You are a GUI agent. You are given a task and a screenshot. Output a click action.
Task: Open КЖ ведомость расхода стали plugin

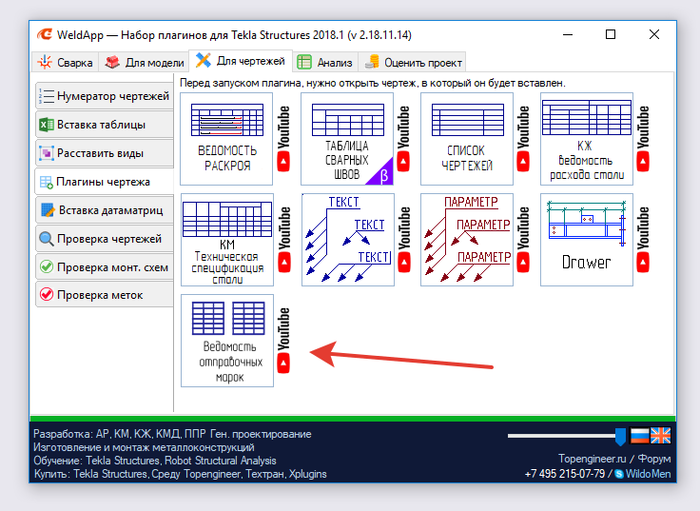(587, 139)
